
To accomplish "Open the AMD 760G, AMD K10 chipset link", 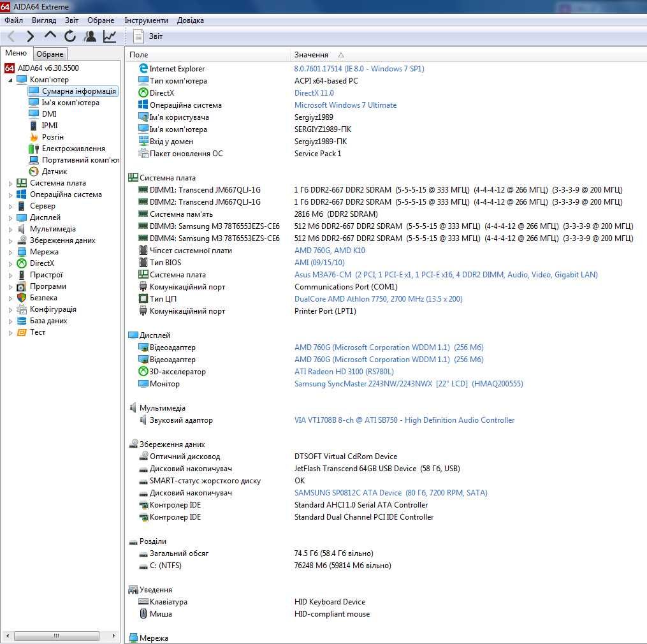I will pos(330,250).
